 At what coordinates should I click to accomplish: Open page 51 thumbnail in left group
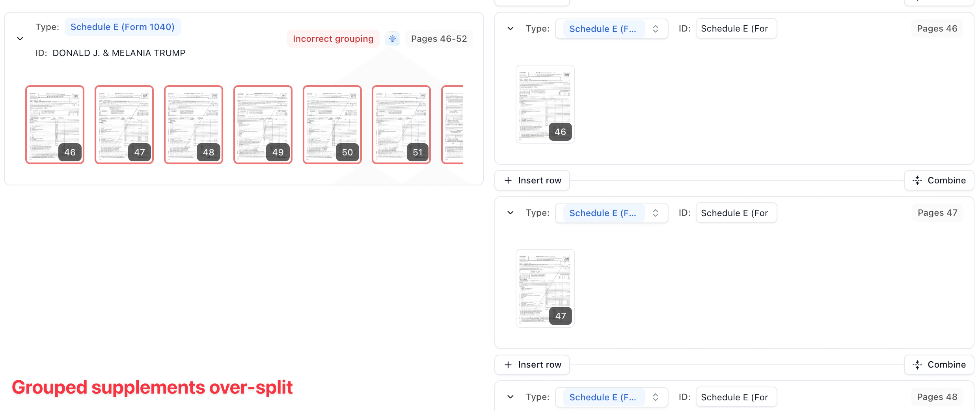click(401, 125)
